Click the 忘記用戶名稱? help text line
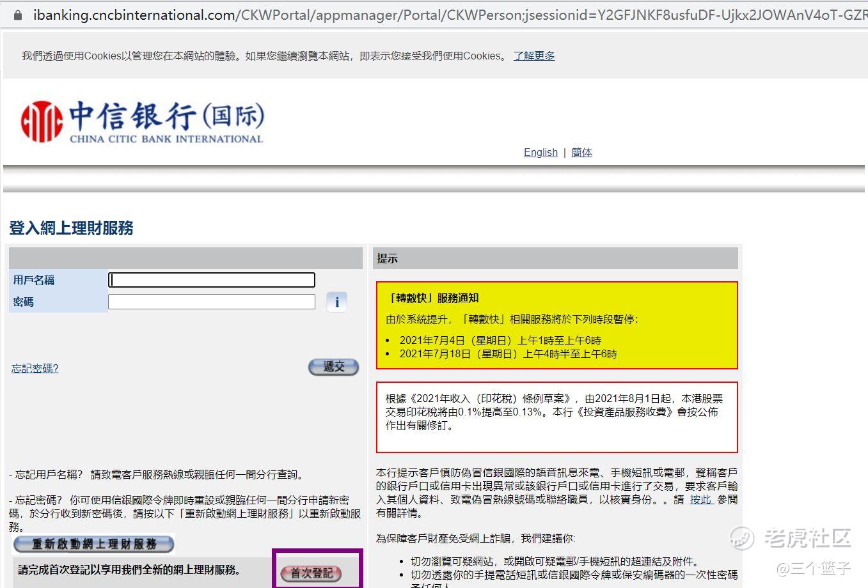 [x=157, y=474]
